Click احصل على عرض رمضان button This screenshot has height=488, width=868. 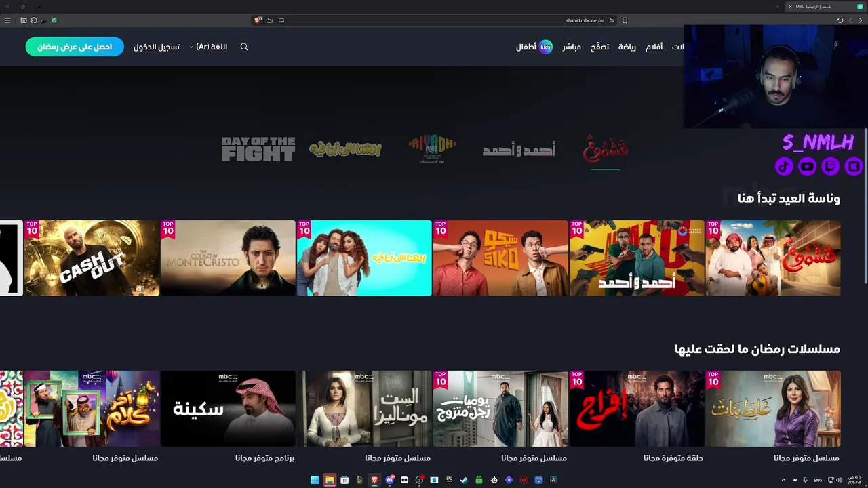[75, 47]
